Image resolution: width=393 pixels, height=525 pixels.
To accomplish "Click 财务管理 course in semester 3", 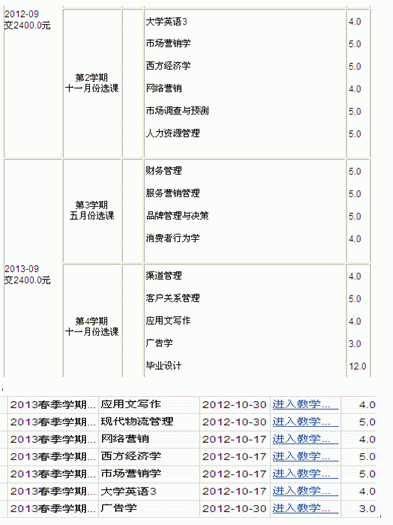I will click(164, 171).
